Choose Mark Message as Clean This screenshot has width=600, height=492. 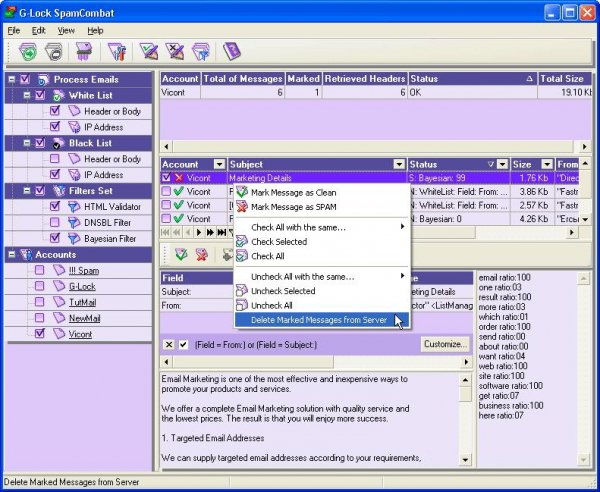pos(322,192)
